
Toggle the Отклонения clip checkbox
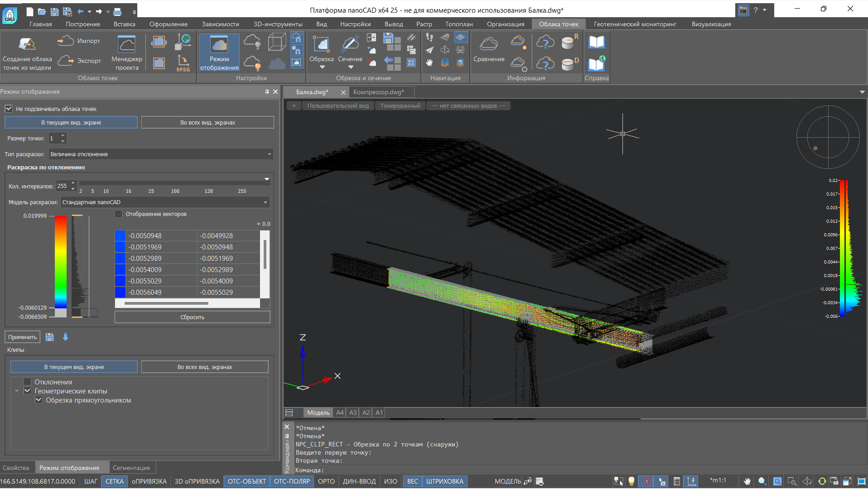[28, 382]
